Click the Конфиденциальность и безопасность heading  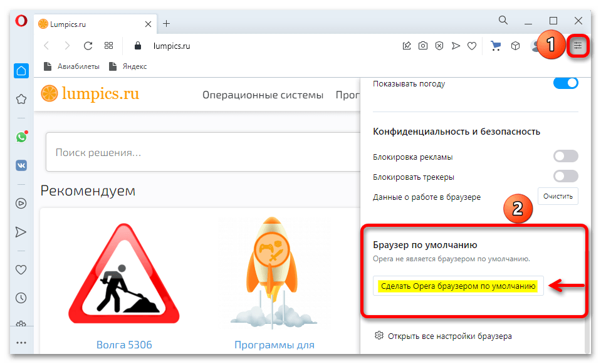tap(456, 132)
